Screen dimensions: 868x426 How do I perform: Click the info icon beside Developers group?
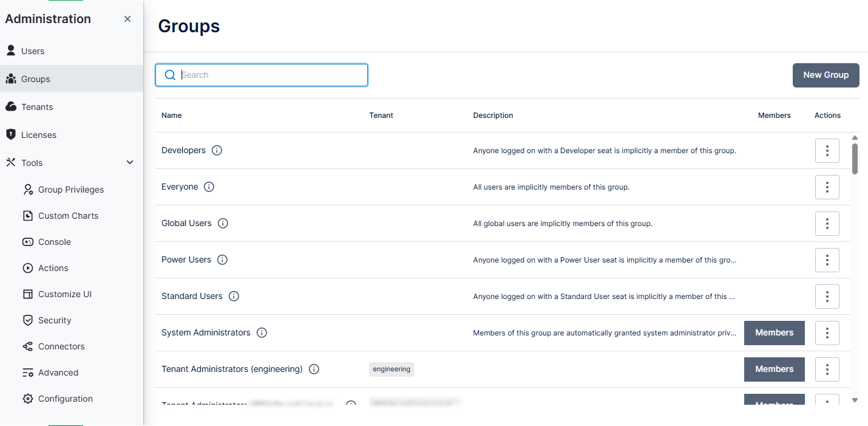(x=217, y=149)
